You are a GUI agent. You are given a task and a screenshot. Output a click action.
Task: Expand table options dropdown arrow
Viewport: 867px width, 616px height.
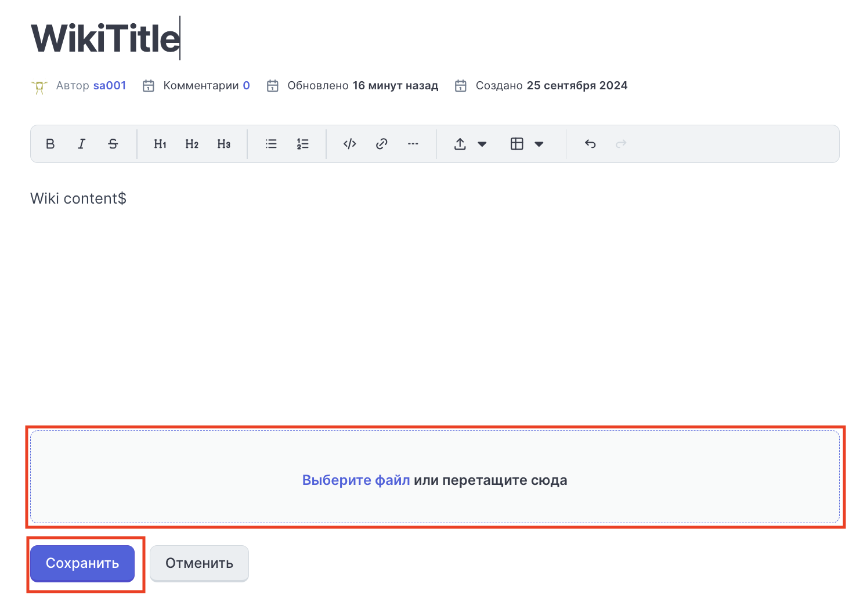[539, 144]
